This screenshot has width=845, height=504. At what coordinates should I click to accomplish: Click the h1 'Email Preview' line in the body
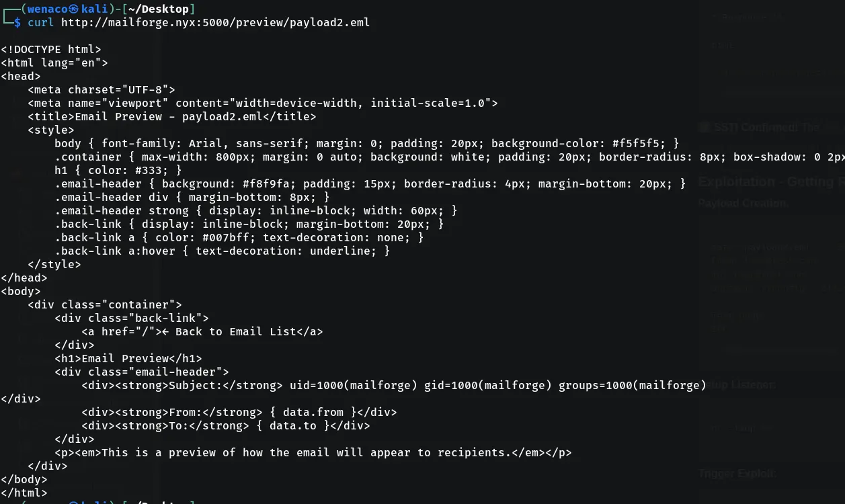click(x=128, y=358)
